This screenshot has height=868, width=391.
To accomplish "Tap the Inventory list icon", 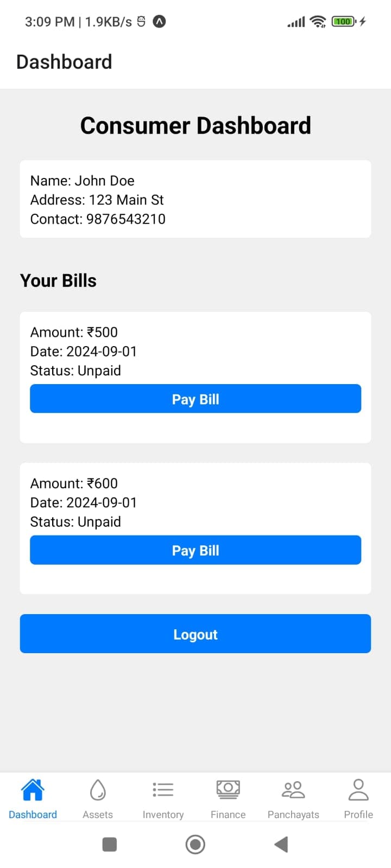I will coord(163,790).
